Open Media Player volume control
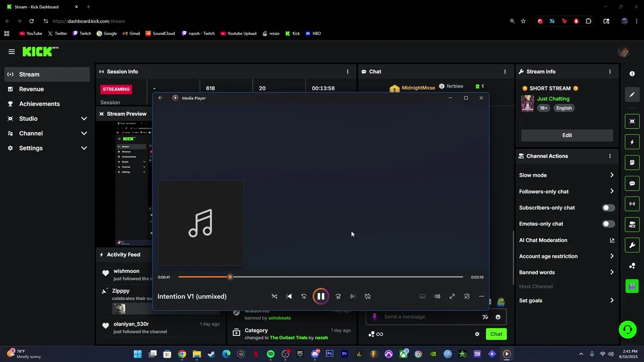 [x=437, y=297]
